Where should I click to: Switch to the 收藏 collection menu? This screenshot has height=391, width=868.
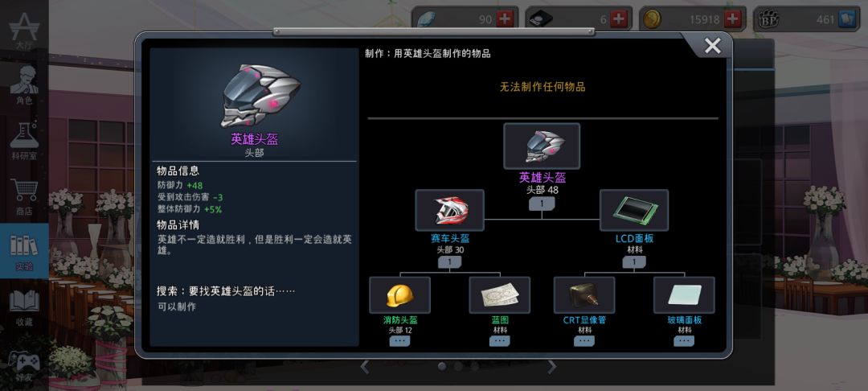[x=24, y=307]
